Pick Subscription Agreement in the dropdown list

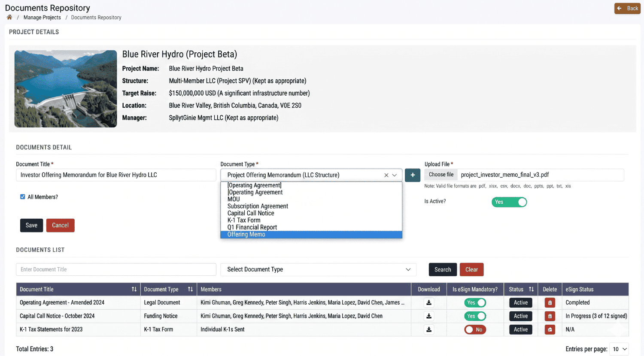point(311,206)
